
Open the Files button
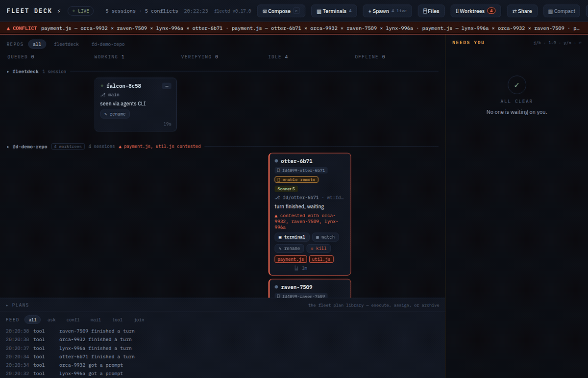pyautogui.click(x=431, y=11)
